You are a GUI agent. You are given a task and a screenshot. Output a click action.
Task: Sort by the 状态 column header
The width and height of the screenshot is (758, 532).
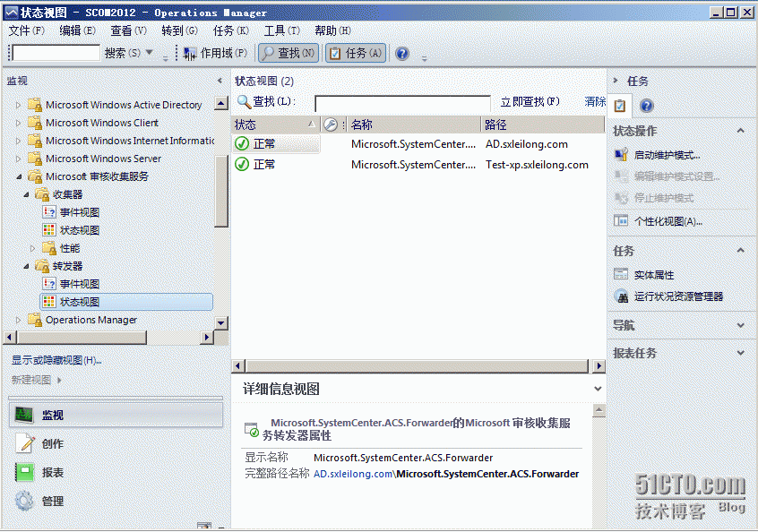[276, 124]
